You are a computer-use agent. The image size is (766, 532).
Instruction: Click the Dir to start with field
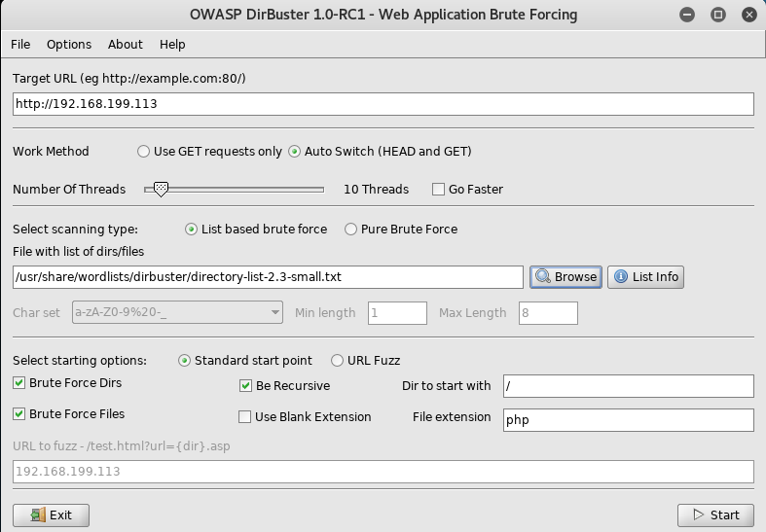pyautogui.click(x=628, y=386)
